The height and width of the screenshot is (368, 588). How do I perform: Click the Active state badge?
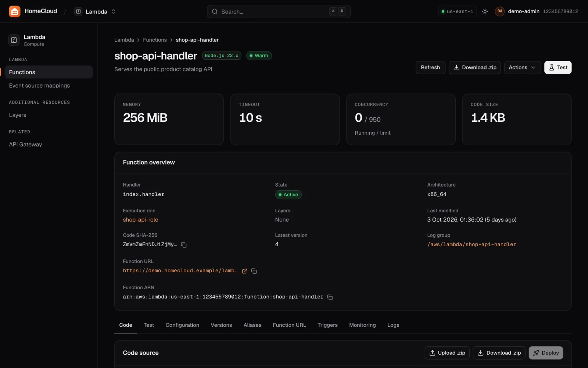click(x=288, y=195)
